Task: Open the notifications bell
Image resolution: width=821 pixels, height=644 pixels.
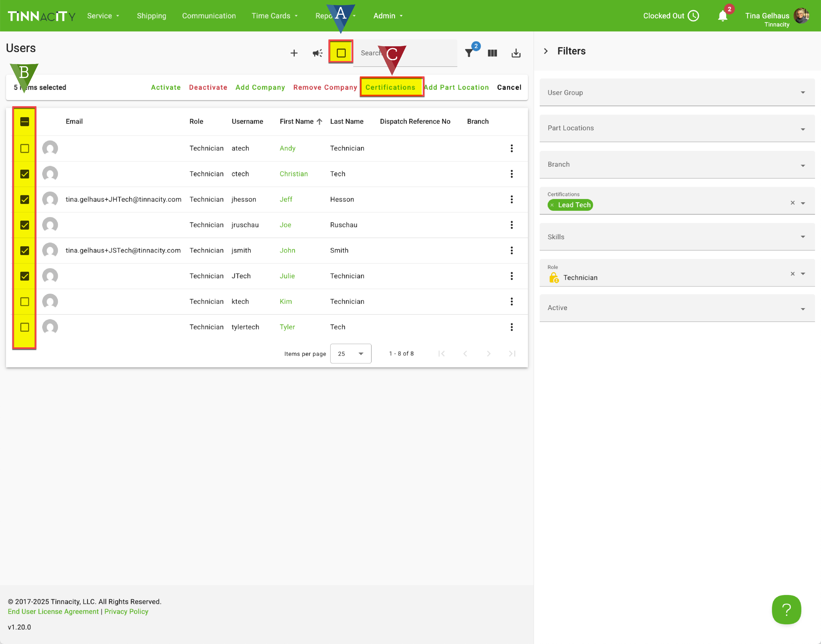Action: [x=722, y=16]
